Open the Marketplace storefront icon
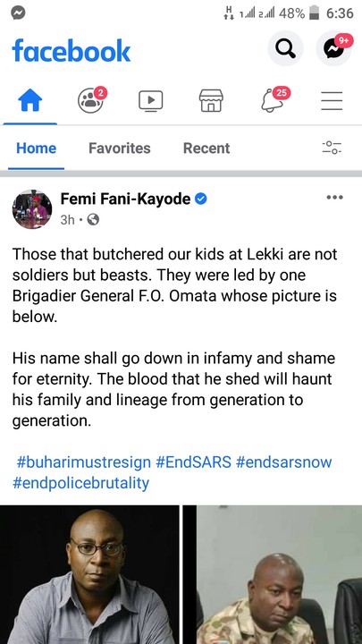This screenshot has width=362, height=644. click(211, 100)
